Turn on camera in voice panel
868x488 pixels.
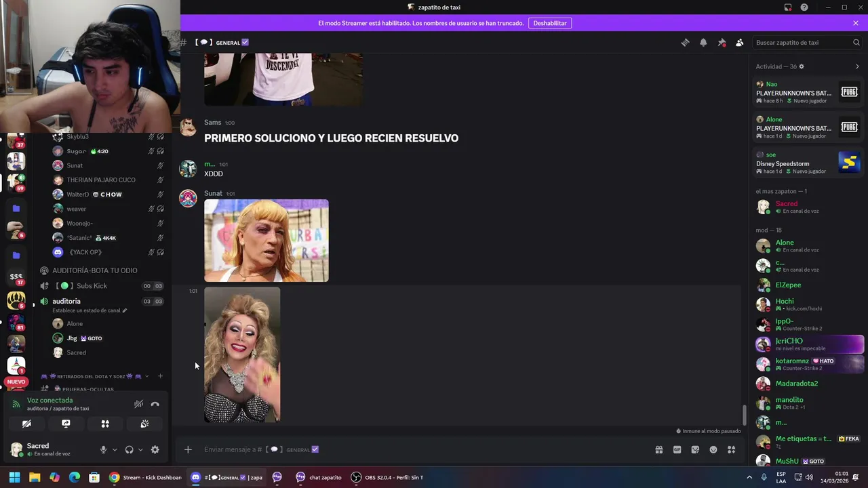pos(26,424)
